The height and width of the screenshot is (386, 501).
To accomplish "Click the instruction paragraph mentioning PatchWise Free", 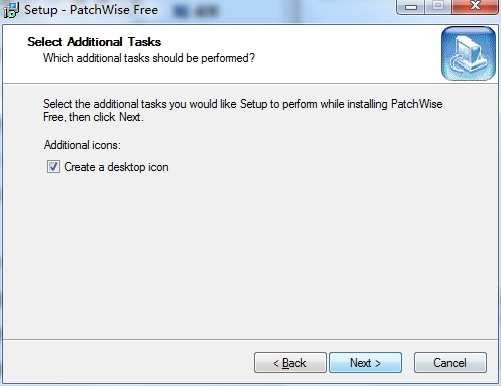I will pos(243,110).
